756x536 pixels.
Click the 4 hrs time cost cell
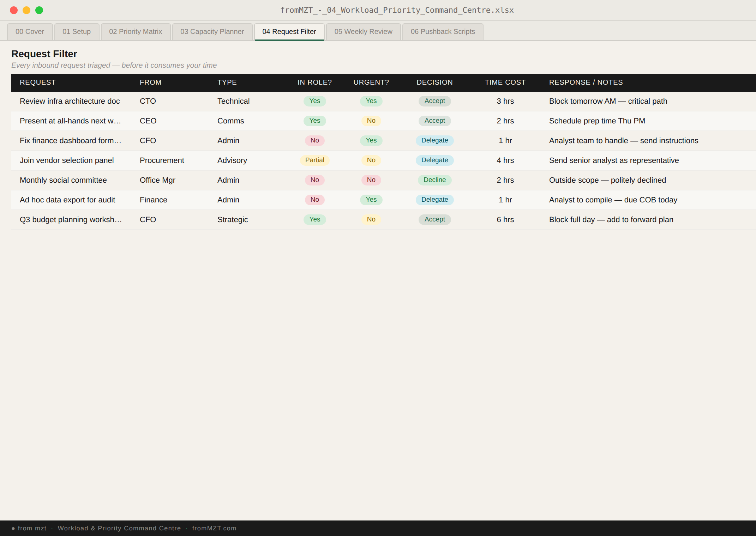pyautogui.click(x=505, y=160)
